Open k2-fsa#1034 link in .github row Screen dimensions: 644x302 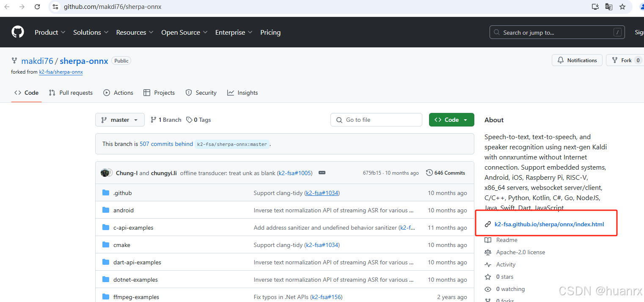(x=322, y=193)
